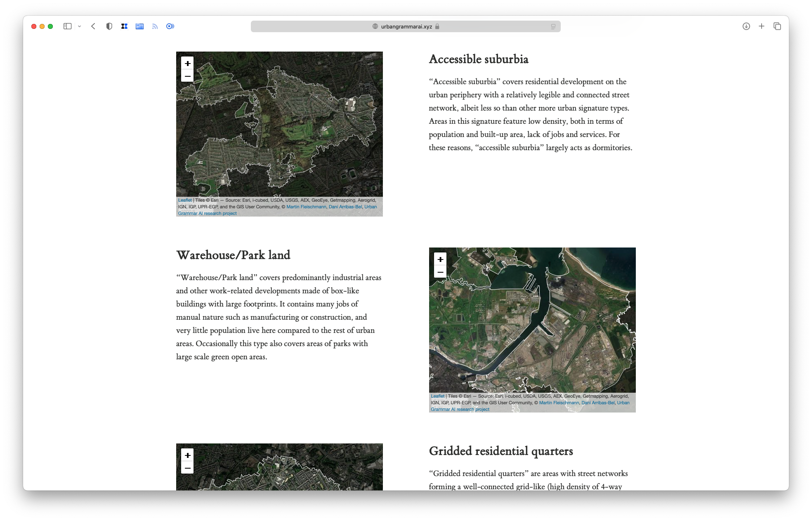The height and width of the screenshot is (521, 812).
Task: Click the urbangrammarai.xyz address bar
Action: (x=406, y=26)
